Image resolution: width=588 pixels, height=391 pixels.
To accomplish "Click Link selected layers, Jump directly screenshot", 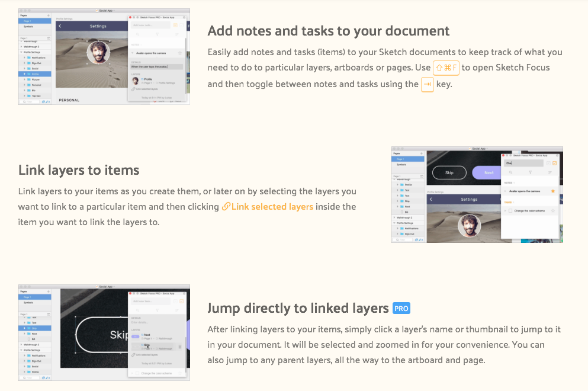I will click(x=144, y=355).
